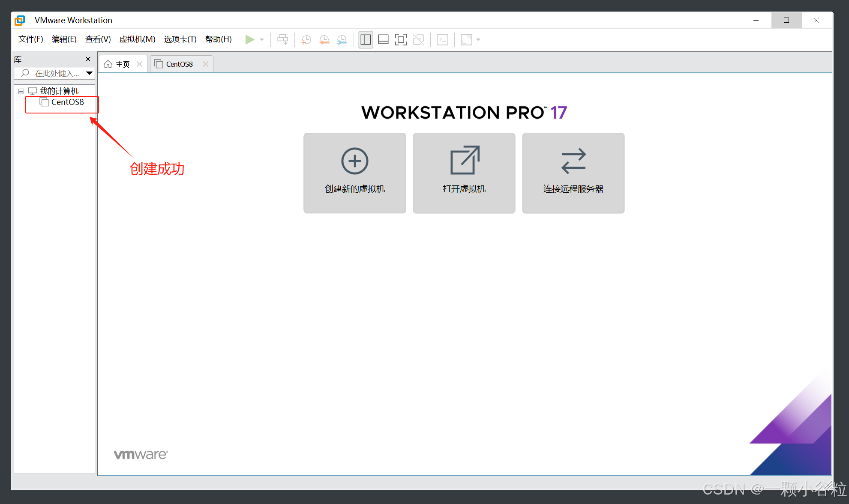Image resolution: width=849 pixels, height=504 pixels.
Task: Click the stretch guest display icon
Action: 466,40
